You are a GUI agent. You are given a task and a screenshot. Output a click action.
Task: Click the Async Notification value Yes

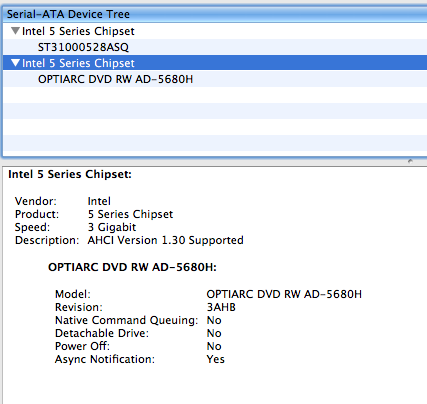[x=216, y=359]
